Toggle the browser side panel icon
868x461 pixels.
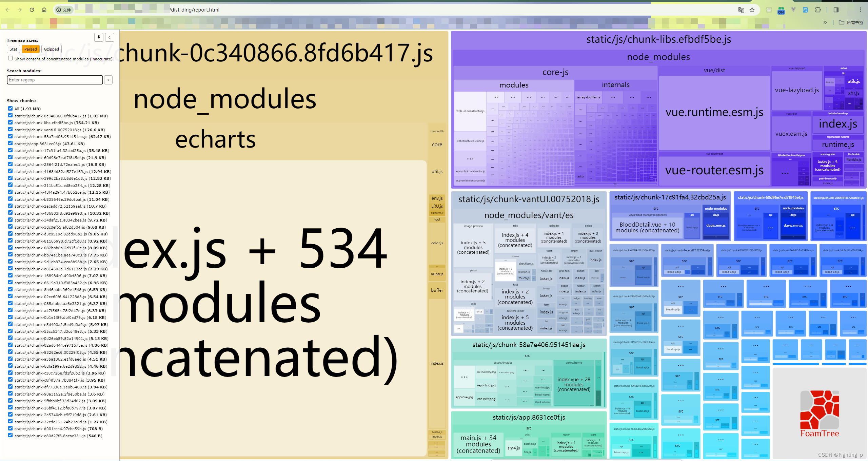(836, 10)
